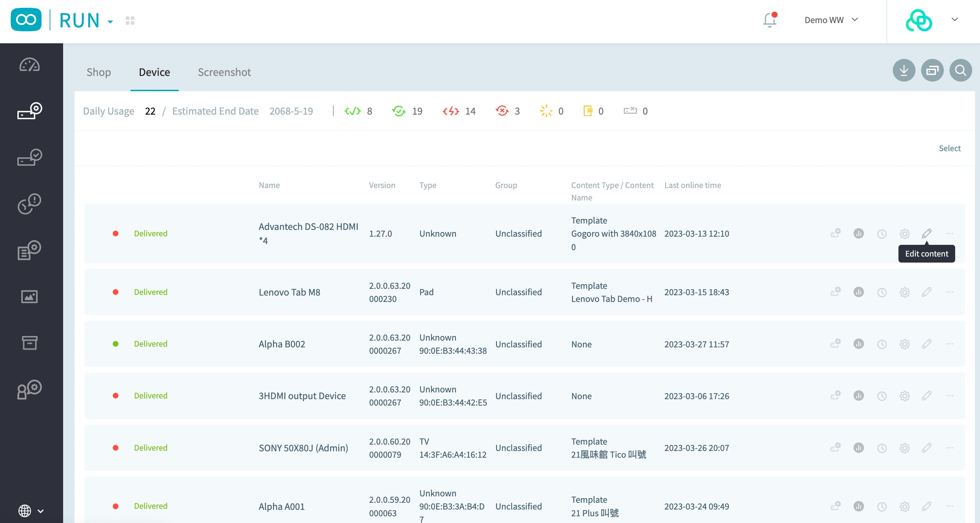Switch to the Shop tab
This screenshot has width=980, height=523.
click(99, 72)
